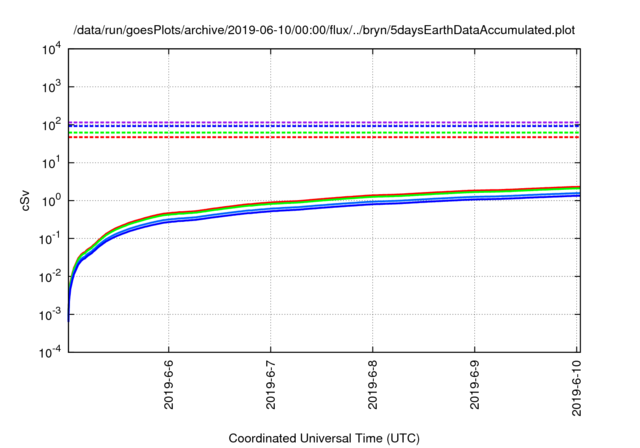Click the 10^3 y-axis label

51,86
